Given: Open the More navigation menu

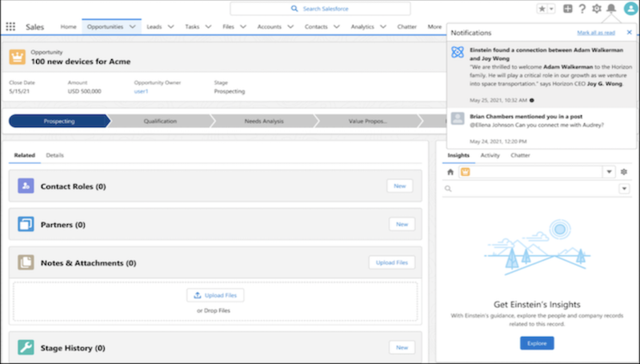Looking at the screenshot, I should [434, 27].
